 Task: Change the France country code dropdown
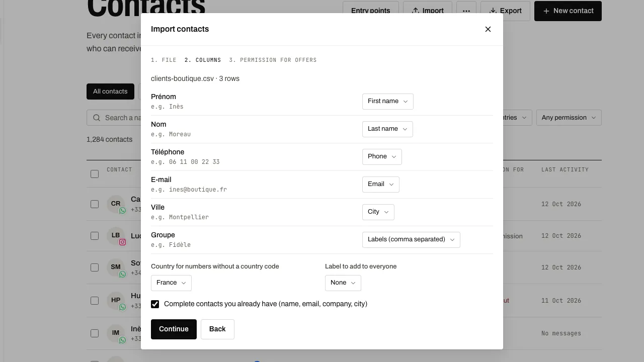(171, 283)
